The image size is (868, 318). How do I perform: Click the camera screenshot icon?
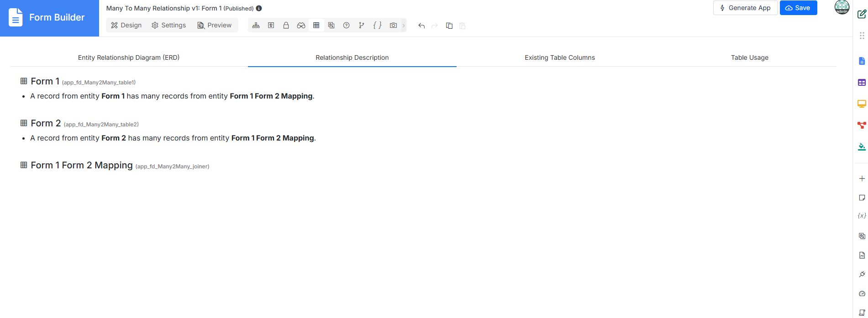(x=393, y=26)
